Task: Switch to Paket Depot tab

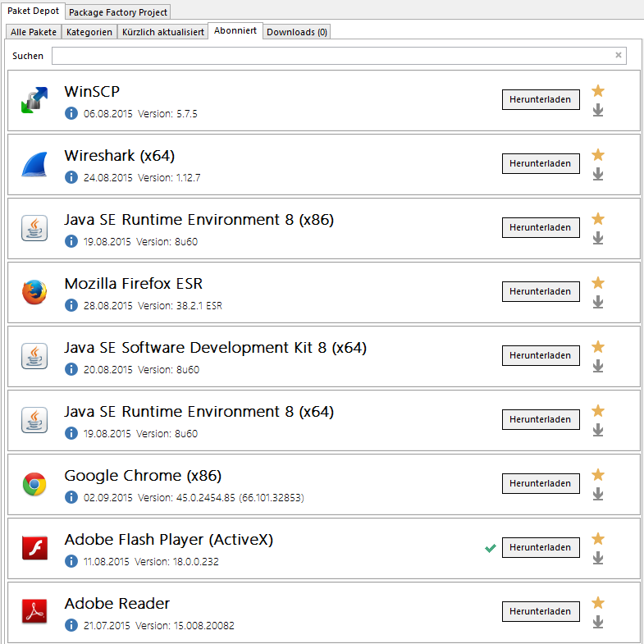Action: [33, 11]
